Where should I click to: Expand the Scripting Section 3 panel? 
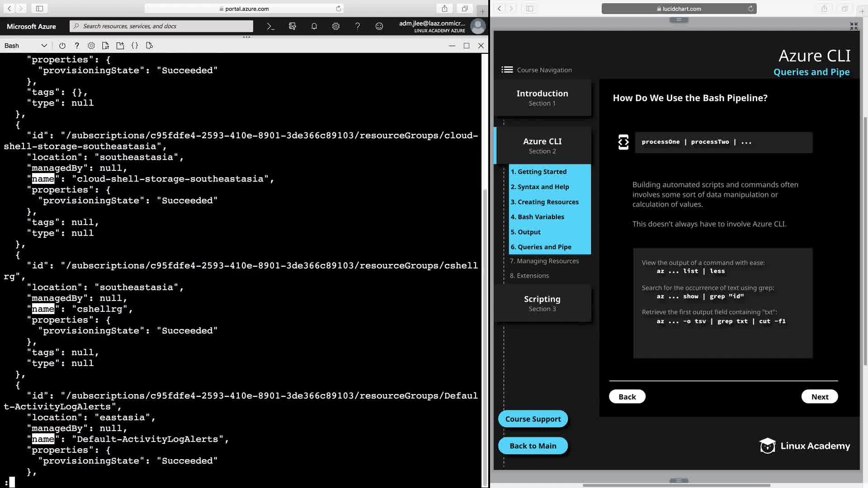pyautogui.click(x=542, y=303)
